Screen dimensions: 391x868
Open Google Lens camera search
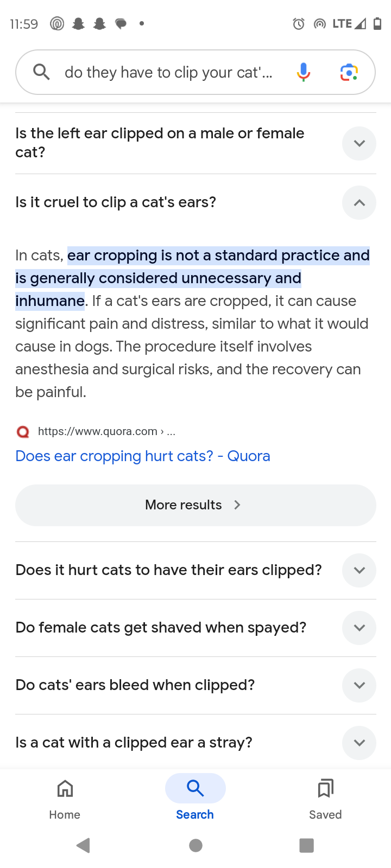point(349,72)
